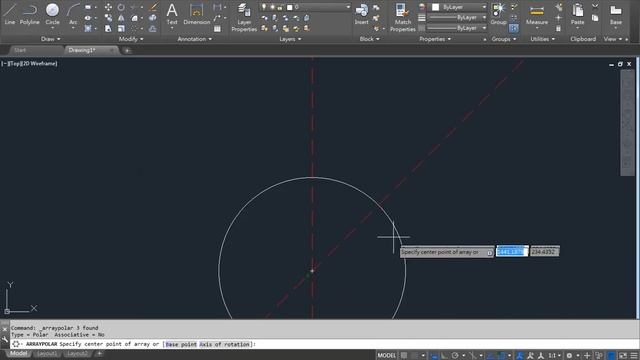Switch to the Layout2 tab
This screenshot has width=640, height=360.
pos(78,353)
